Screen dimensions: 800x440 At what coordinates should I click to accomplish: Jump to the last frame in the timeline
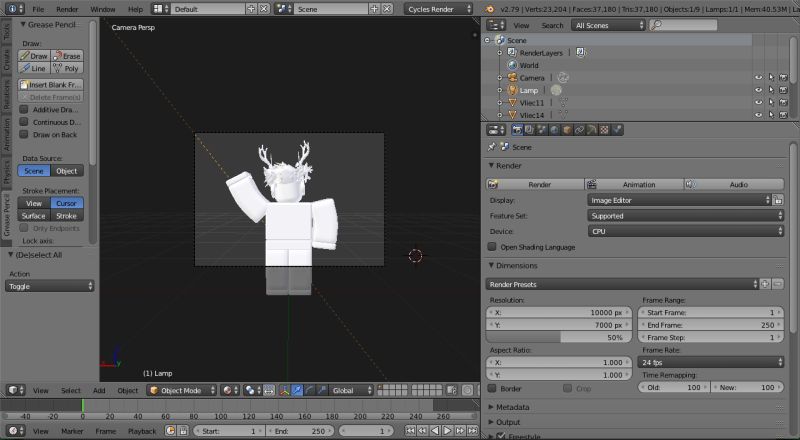pyautogui.click(x=472, y=431)
